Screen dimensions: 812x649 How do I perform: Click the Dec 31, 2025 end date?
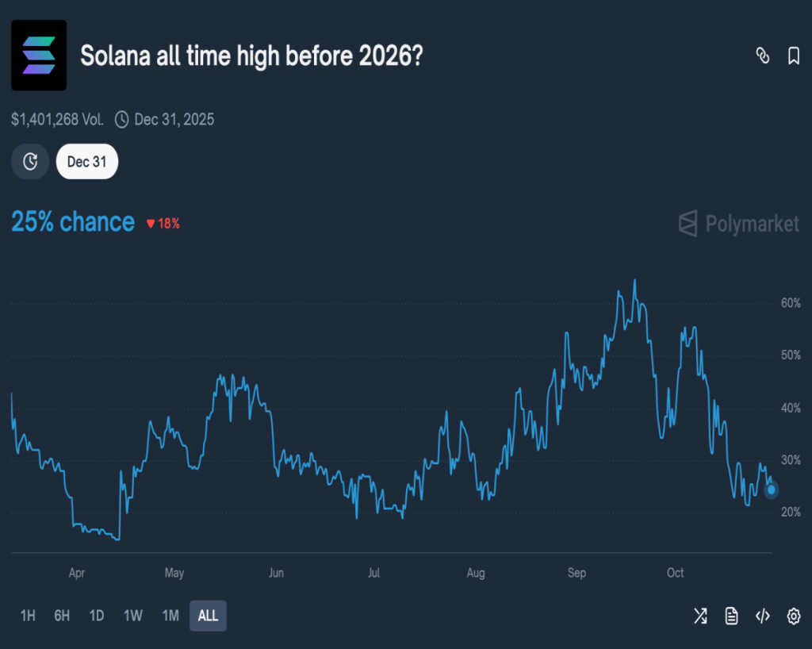[174, 120]
